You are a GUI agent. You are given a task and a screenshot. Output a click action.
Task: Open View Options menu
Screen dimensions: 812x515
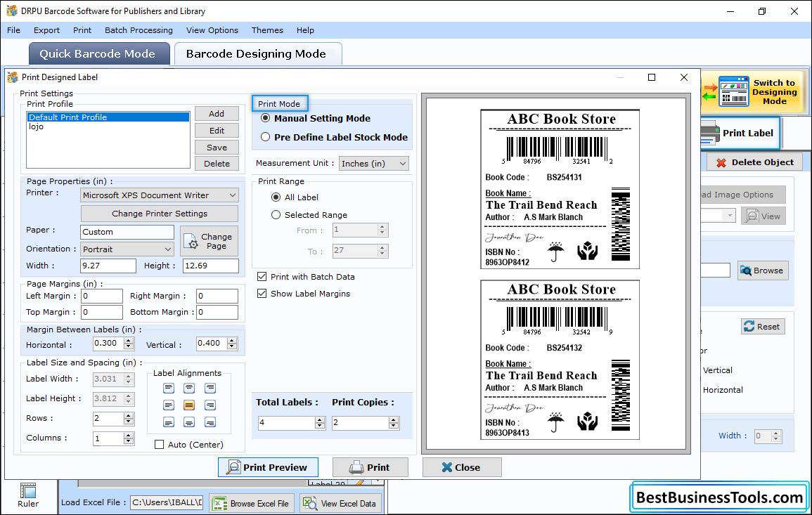[212, 30]
